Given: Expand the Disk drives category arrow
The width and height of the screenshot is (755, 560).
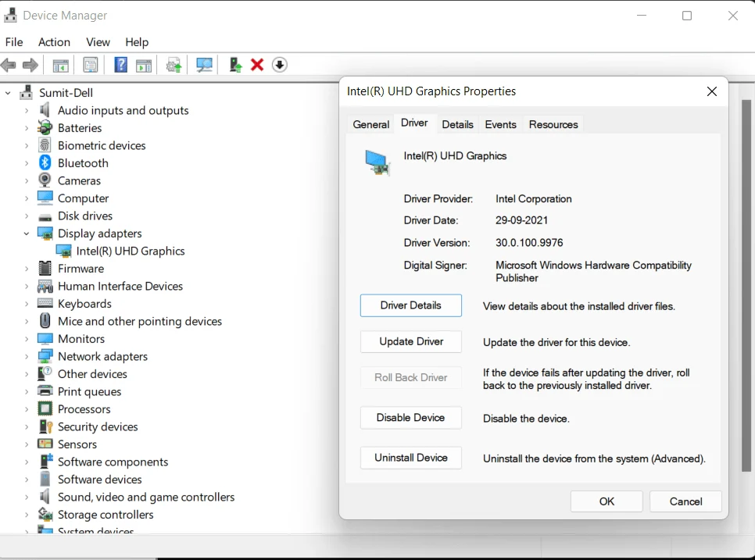Looking at the screenshot, I should [x=27, y=216].
